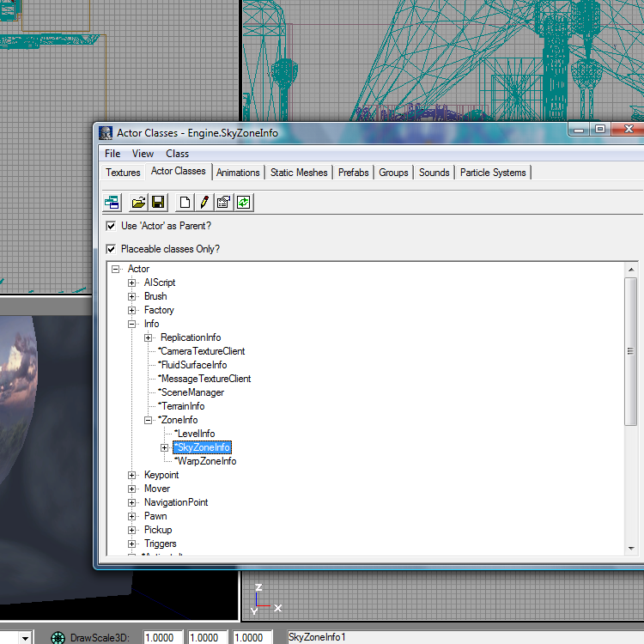The height and width of the screenshot is (644, 644).
Task: Collapse the Actor root node
Action: click(x=115, y=269)
